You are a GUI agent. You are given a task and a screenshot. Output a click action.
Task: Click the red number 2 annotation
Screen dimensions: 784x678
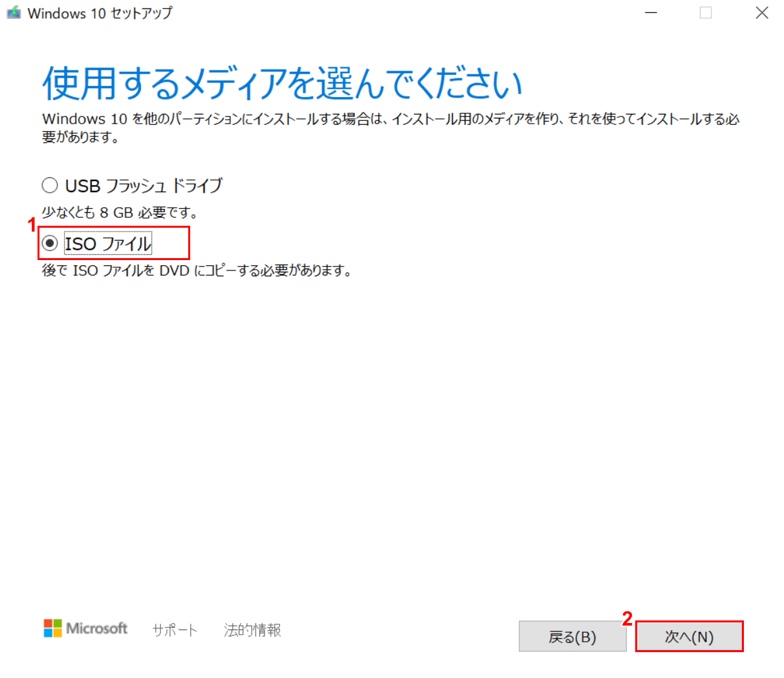coord(627,619)
